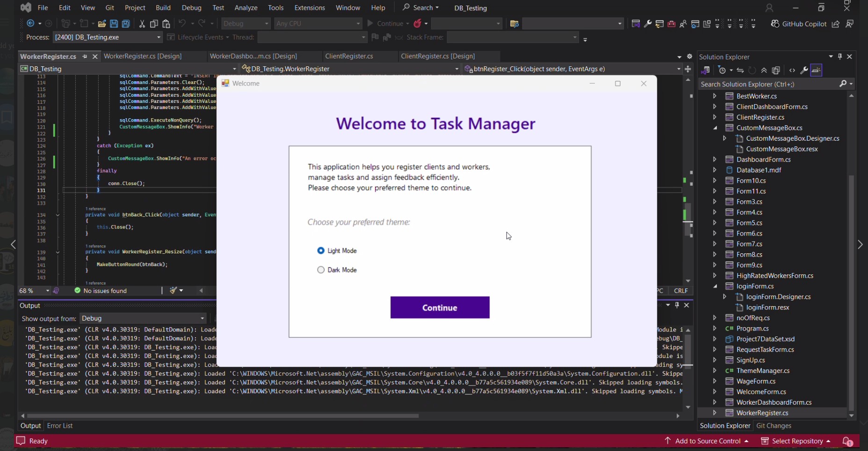Open the 68 % zoom level dropdown
868x451 pixels.
(x=34, y=291)
